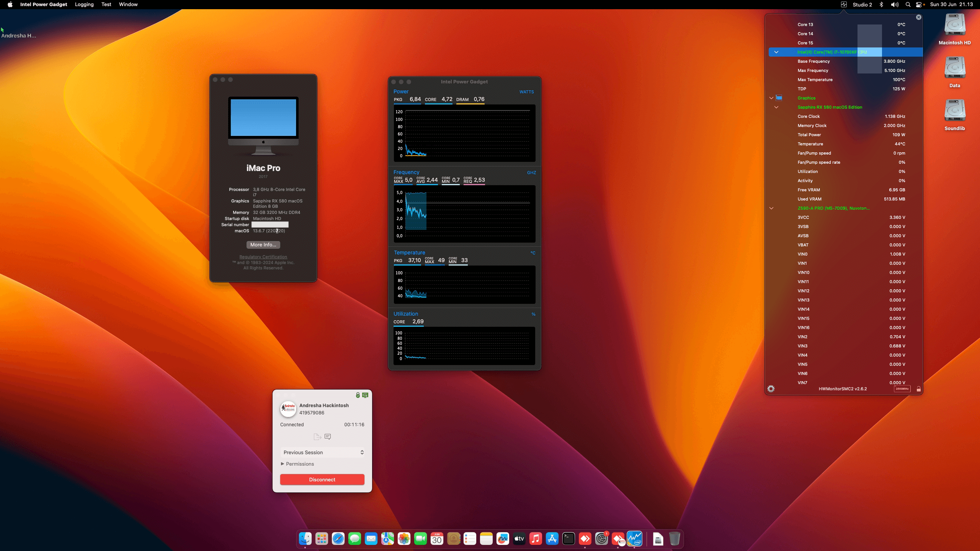Open Terminal from the dock
980x551 pixels.
(x=568, y=539)
